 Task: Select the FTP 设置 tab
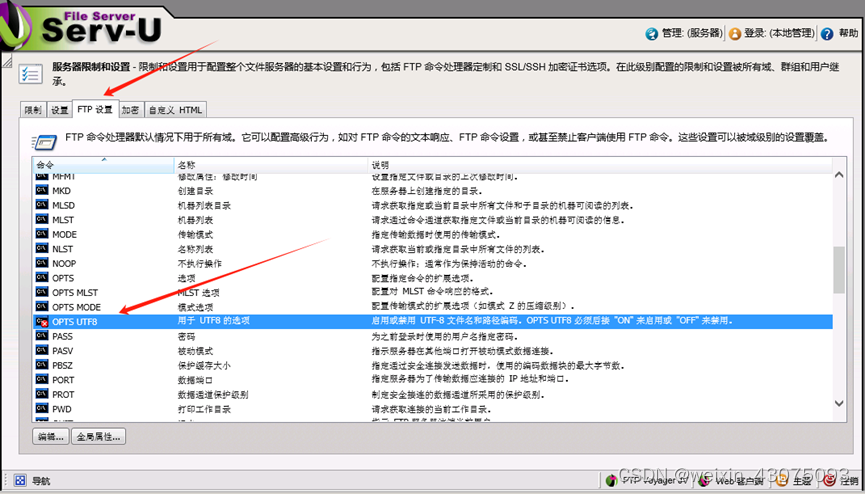[95, 109]
